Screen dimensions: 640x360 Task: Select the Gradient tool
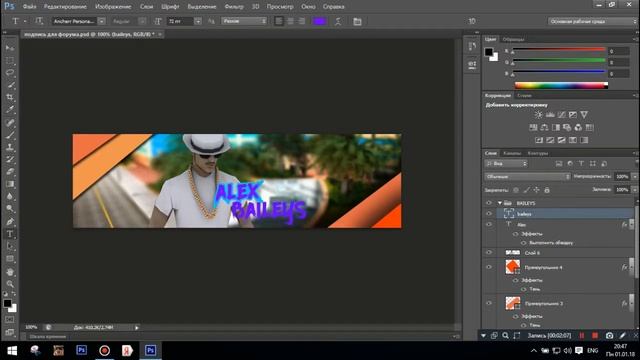(x=10, y=184)
